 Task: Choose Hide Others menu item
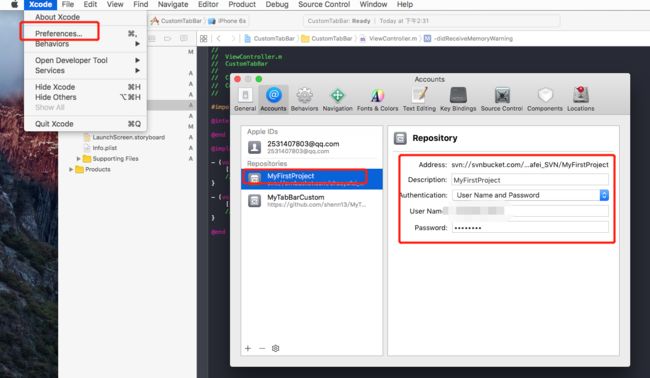click(85, 97)
